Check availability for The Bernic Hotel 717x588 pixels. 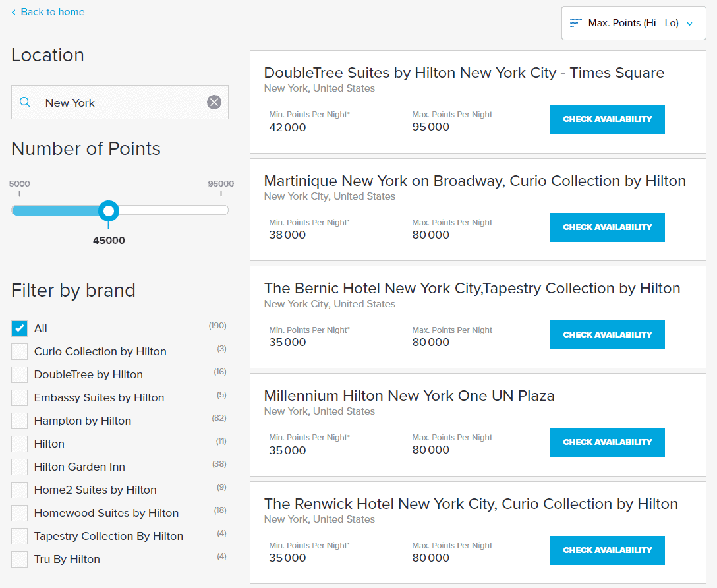click(x=606, y=334)
